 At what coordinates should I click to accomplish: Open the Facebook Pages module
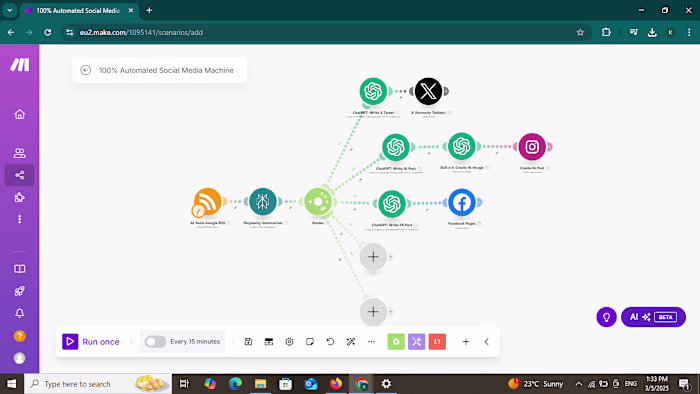461,202
